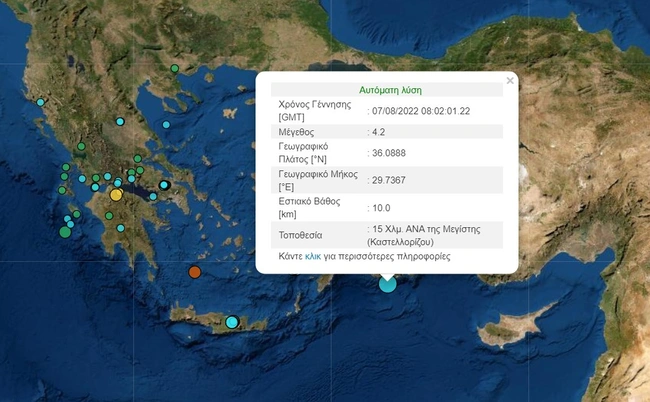Click the cyan marker in the northern Aegean
The height and width of the screenshot is (402, 650).
pos(166,124)
